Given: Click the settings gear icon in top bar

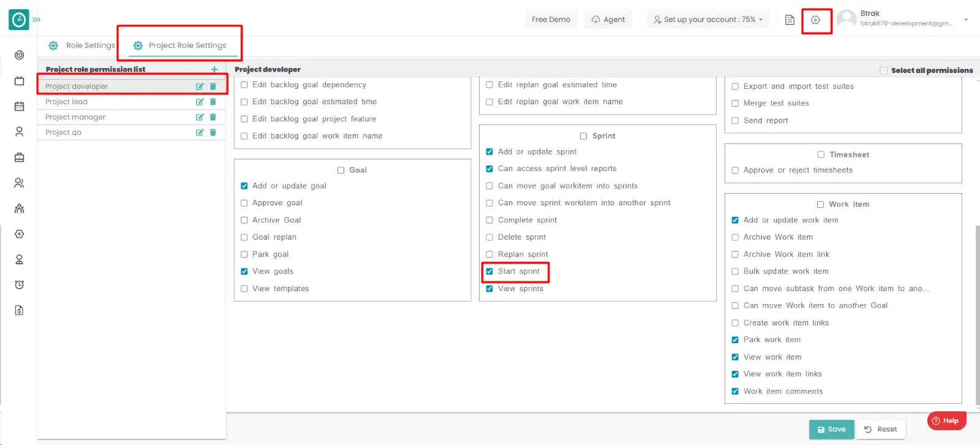Looking at the screenshot, I should tap(815, 20).
